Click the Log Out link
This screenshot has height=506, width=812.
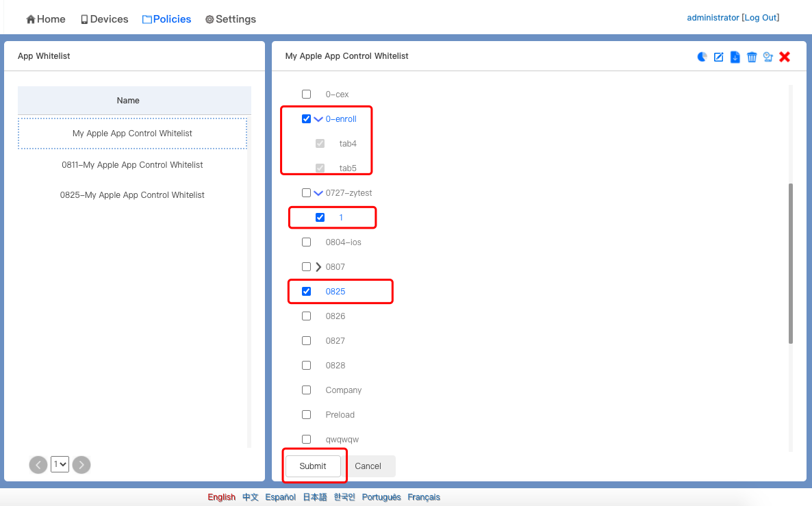[x=760, y=18]
